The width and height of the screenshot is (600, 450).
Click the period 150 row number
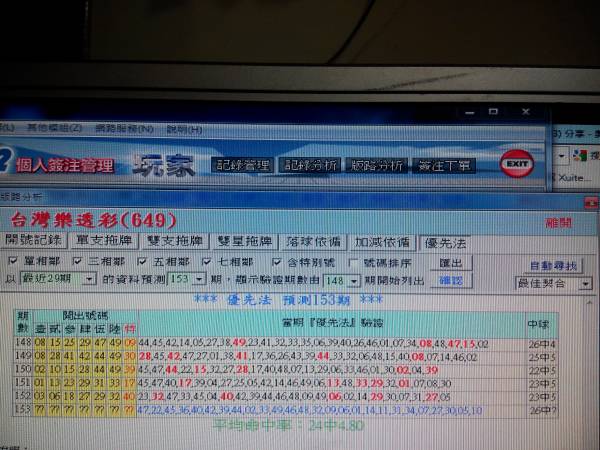(23, 369)
